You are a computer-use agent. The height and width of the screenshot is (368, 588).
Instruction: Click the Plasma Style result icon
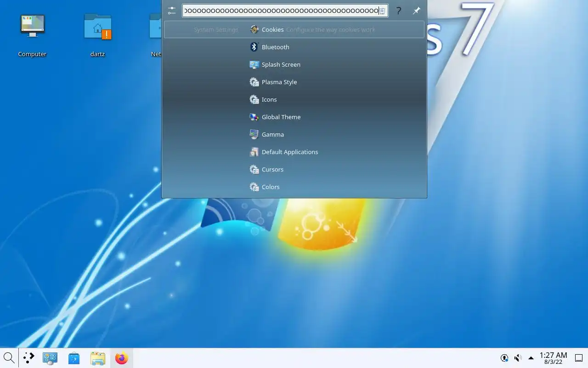coord(254,82)
